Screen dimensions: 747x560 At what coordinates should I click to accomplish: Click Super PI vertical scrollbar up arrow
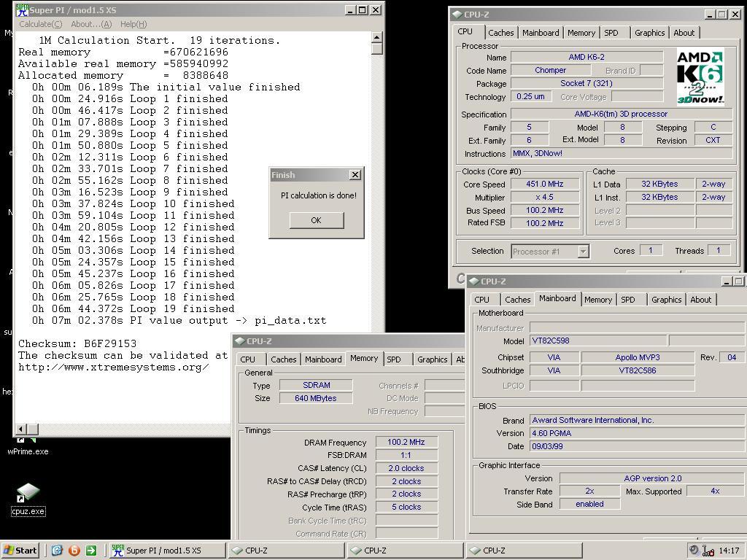click(377, 37)
